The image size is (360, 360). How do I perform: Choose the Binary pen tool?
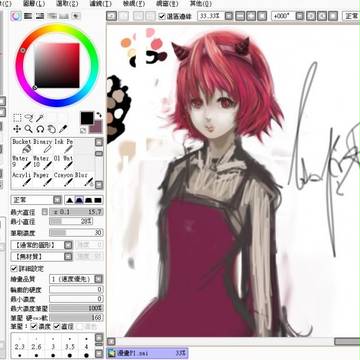coord(42,146)
